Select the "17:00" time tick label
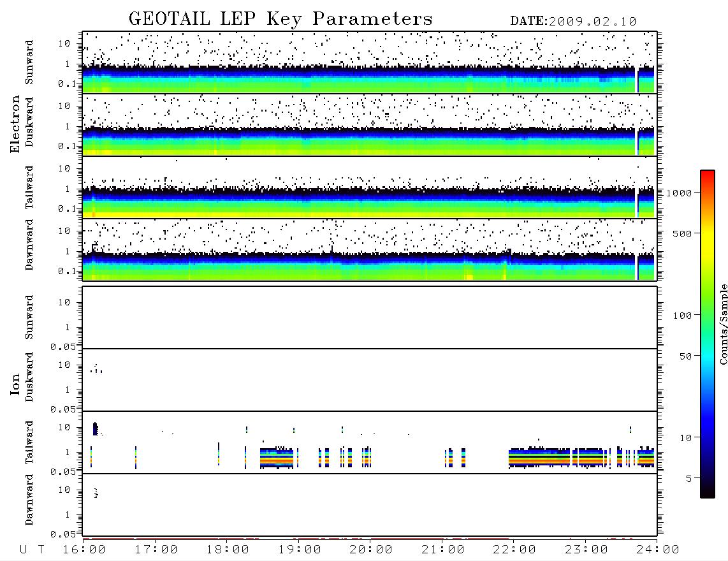728x561 pixels. 156,550
